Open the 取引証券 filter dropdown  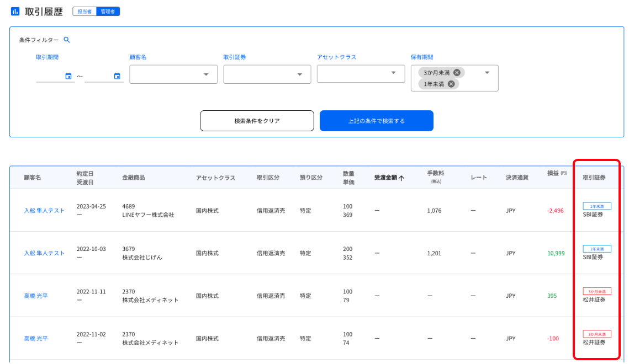(267, 74)
